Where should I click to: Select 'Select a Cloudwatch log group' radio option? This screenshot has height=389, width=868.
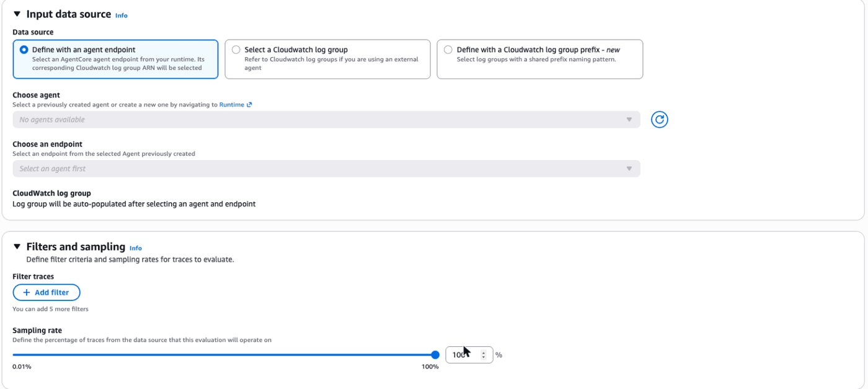[236, 50]
